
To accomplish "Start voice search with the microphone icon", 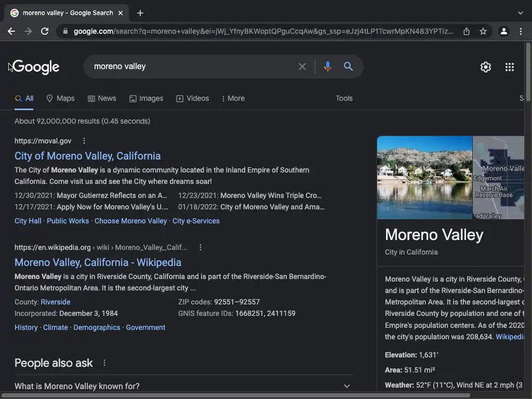I will pos(327,66).
